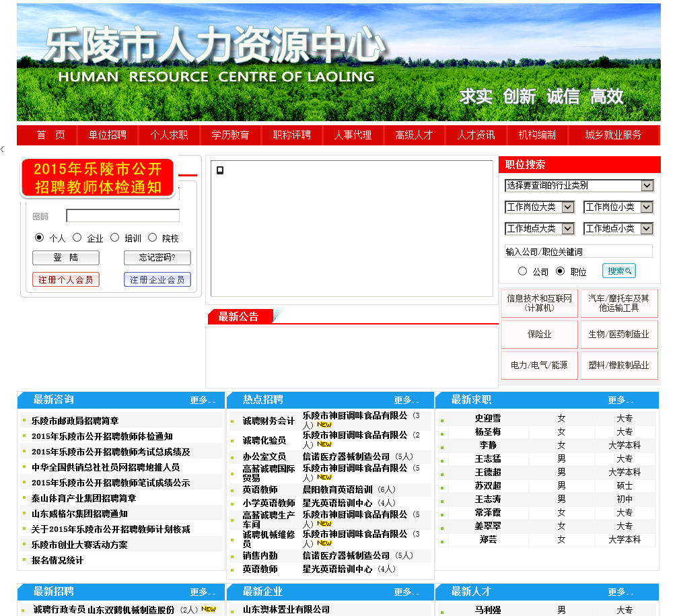Open the 工作岗位大类 dropdown
This screenshot has width=677, height=616.
click(x=540, y=207)
